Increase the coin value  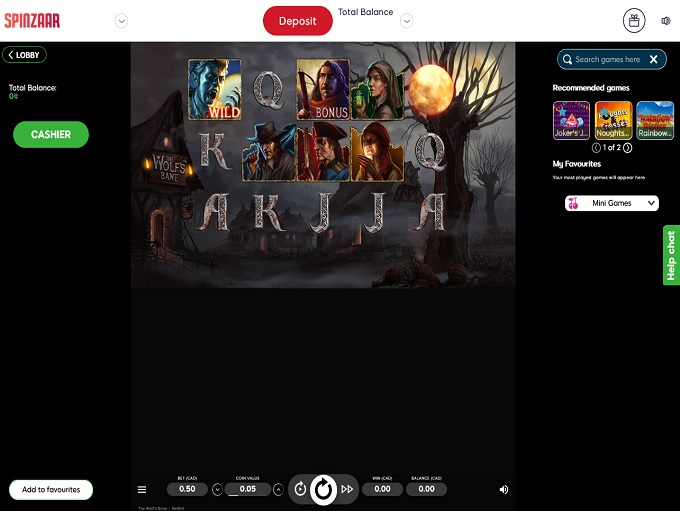(x=278, y=490)
